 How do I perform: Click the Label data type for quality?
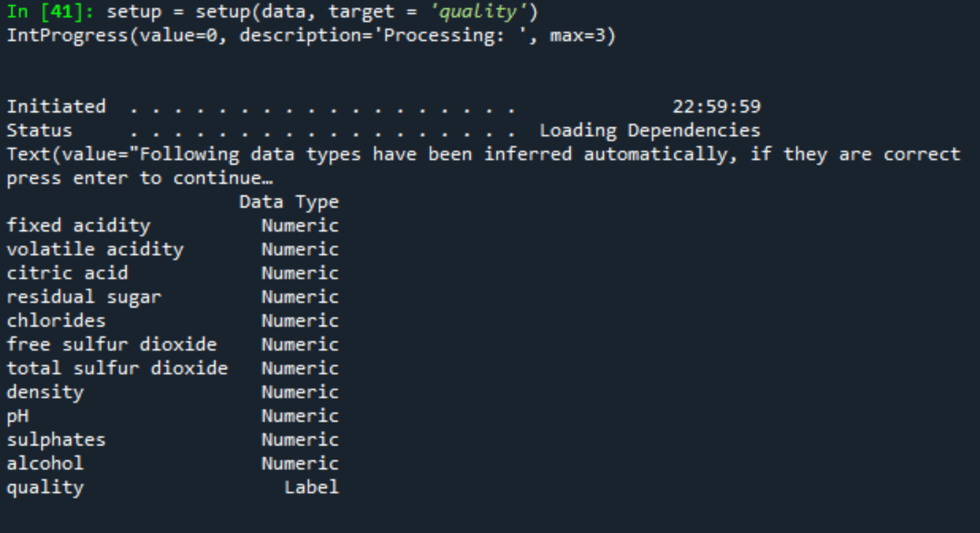(311, 488)
